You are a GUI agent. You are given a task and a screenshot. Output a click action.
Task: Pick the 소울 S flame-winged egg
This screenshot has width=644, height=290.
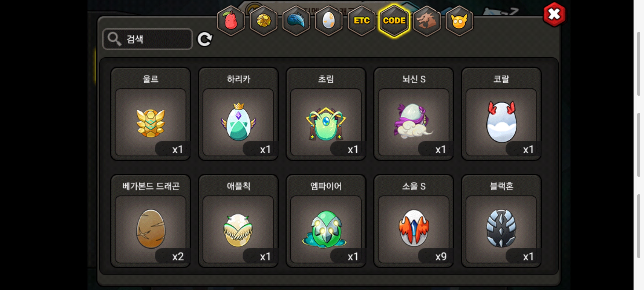tap(414, 221)
